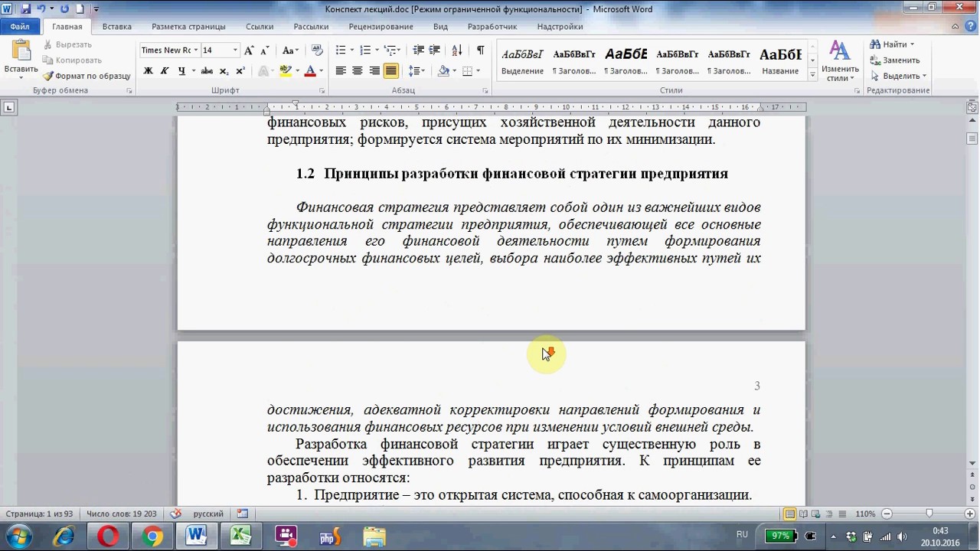Switch to the Вставка tab
Viewport: 980px width, 551px height.
coord(117,27)
